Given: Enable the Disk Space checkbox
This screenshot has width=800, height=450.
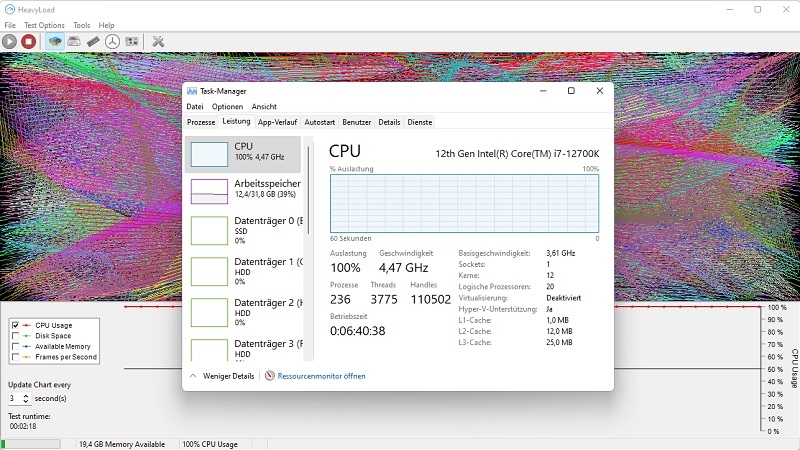Looking at the screenshot, I should pos(15,336).
